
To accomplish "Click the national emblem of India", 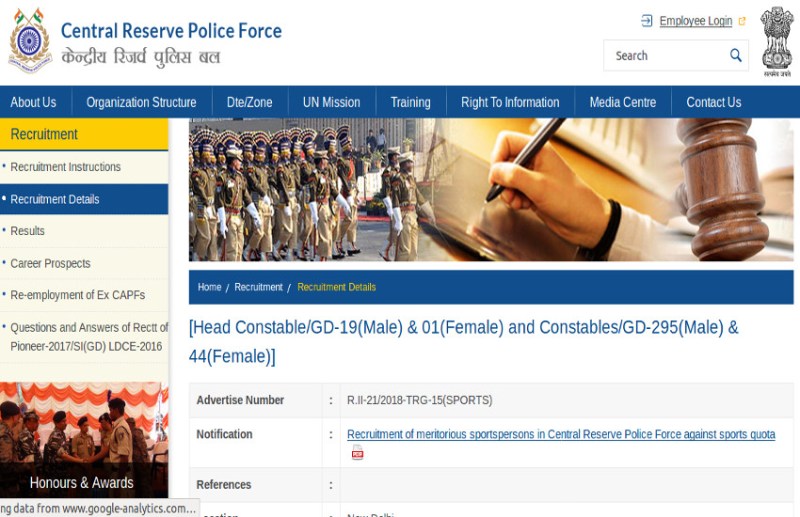I will pos(776,40).
